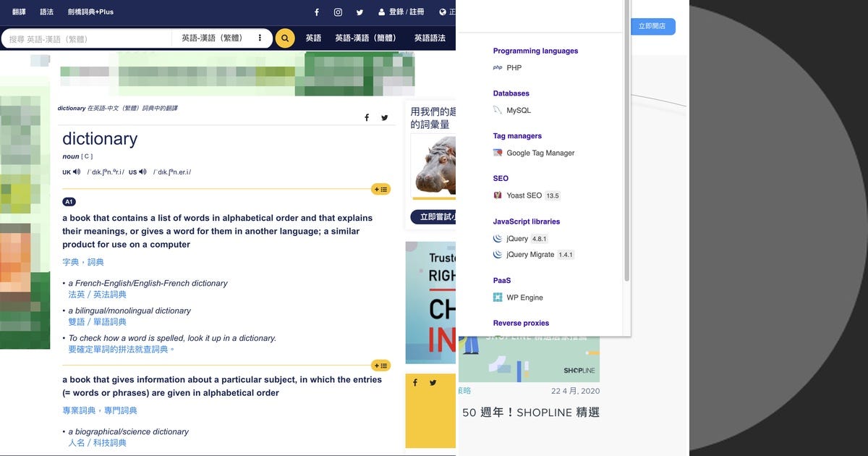Click the Facebook share icon beside the entry

point(367,117)
